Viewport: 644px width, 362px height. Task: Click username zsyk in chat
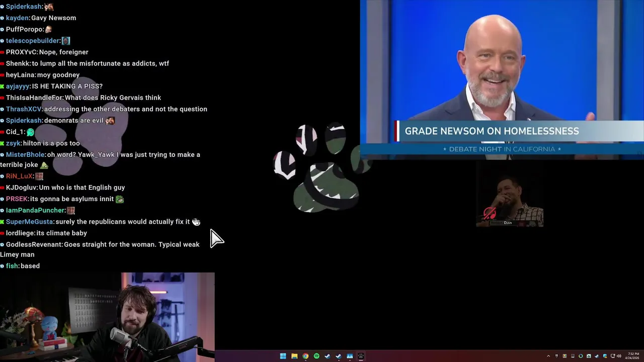pyautogui.click(x=13, y=143)
